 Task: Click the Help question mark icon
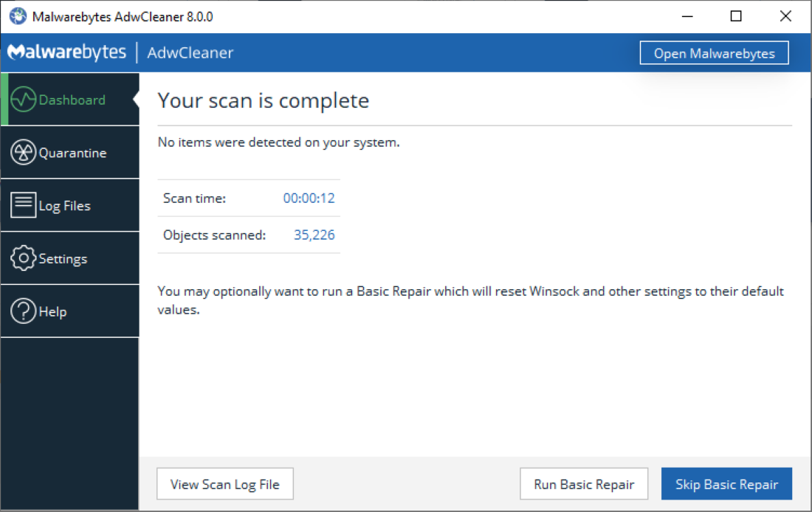click(22, 311)
